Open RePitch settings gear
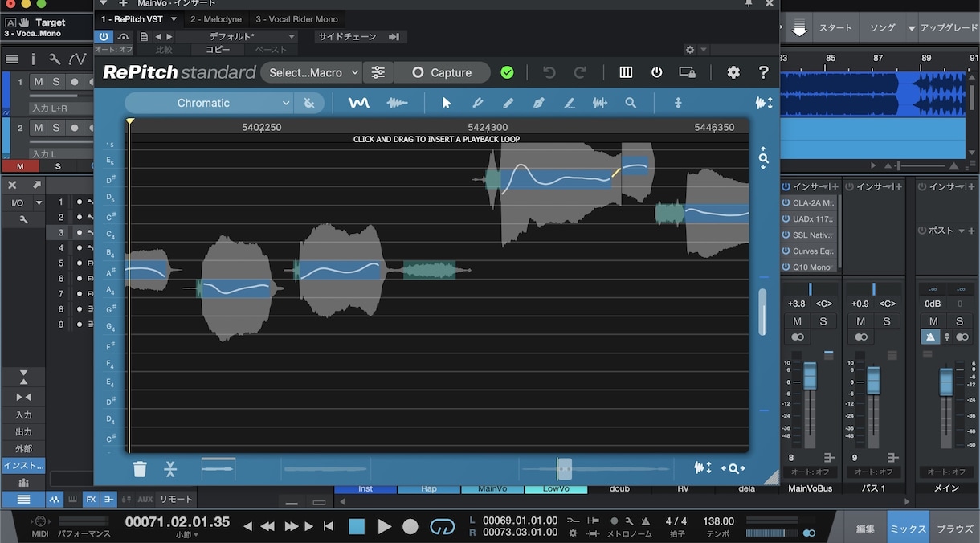Screen dimensions: 980x543 tap(733, 72)
